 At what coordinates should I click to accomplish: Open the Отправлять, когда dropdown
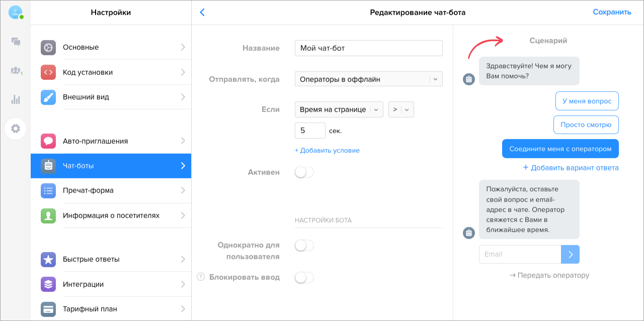click(368, 78)
